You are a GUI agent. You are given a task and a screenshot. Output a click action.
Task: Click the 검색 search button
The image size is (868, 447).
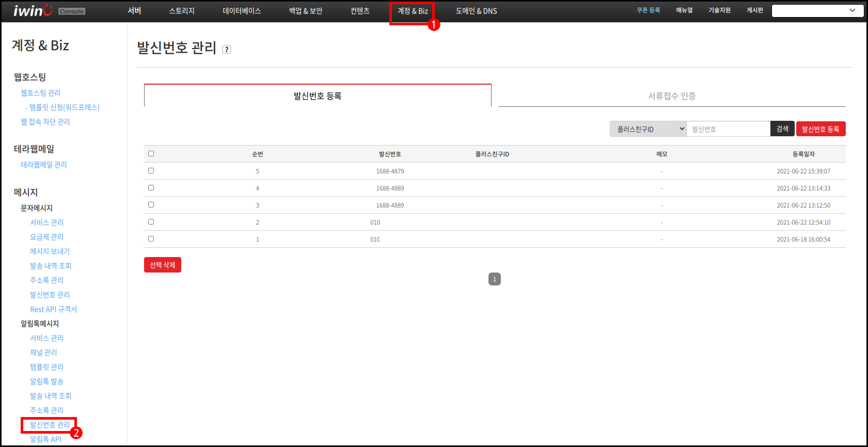point(782,129)
